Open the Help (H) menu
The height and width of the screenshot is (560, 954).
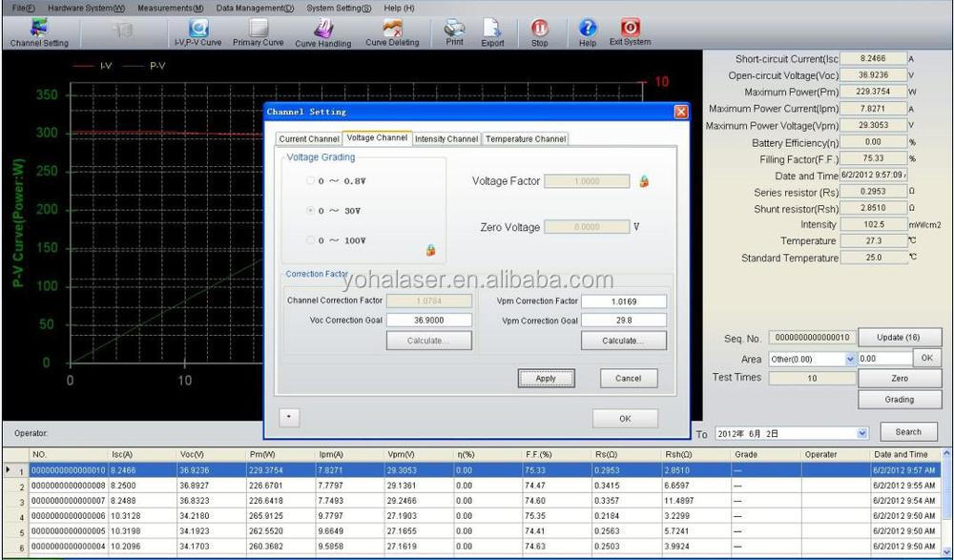tap(399, 8)
